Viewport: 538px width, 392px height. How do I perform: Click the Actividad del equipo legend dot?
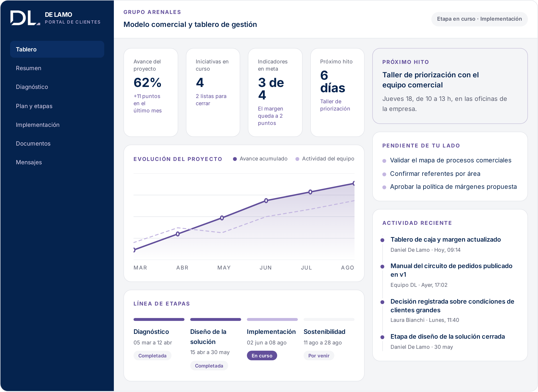297,159
